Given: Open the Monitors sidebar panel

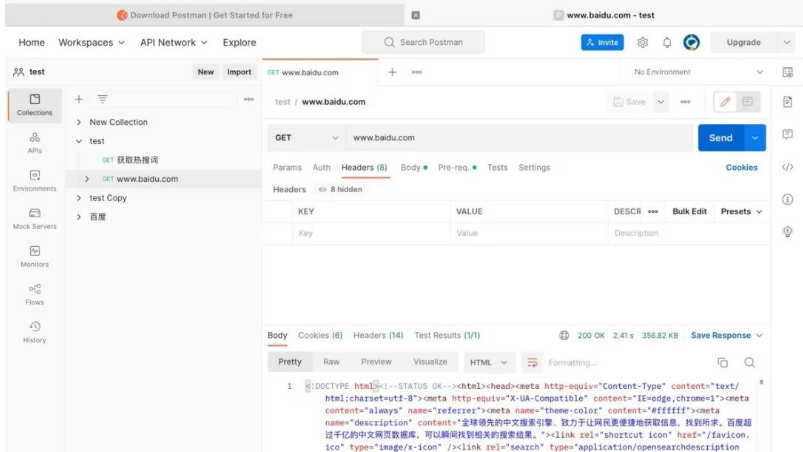Looking at the screenshot, I should coord(34,256).
